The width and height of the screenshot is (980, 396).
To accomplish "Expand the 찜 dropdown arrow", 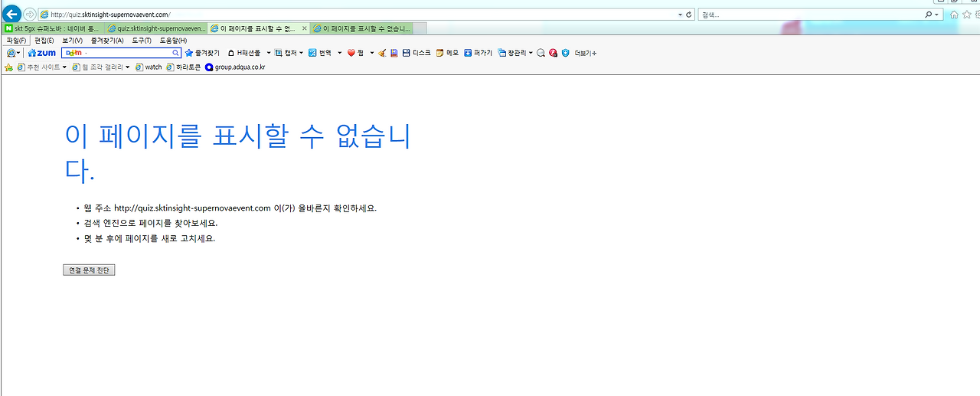I will tap(372, 53).
